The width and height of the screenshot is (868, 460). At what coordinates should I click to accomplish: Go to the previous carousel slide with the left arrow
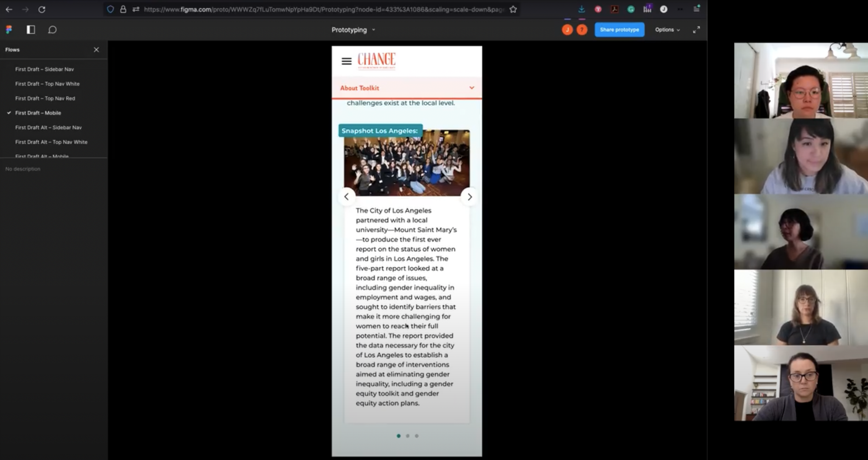tap(346, 197)
